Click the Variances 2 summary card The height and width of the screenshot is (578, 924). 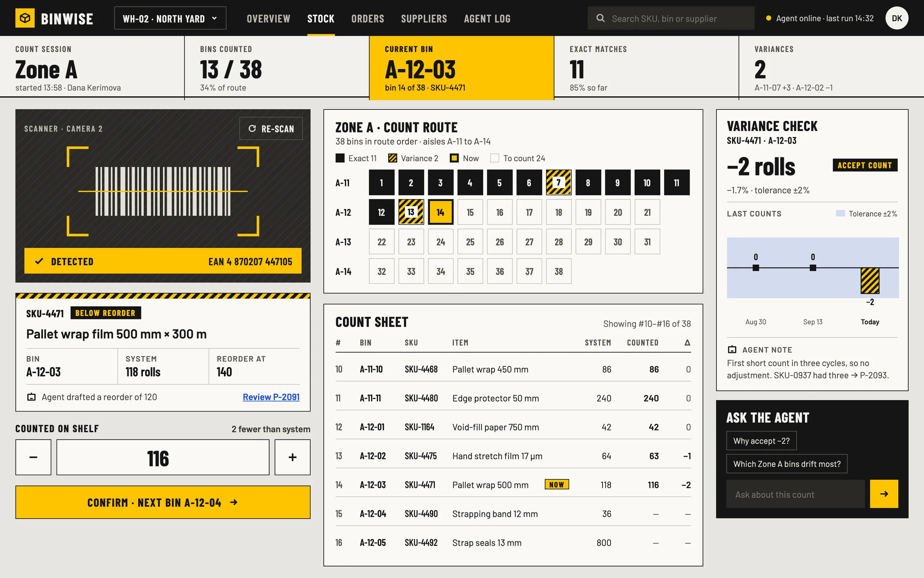pos(831,66)
